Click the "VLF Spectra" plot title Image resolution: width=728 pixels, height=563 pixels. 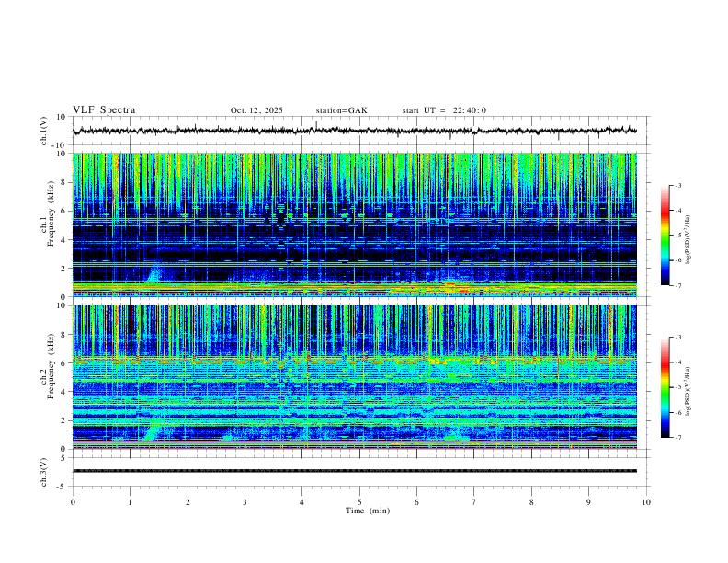(104, 110)
